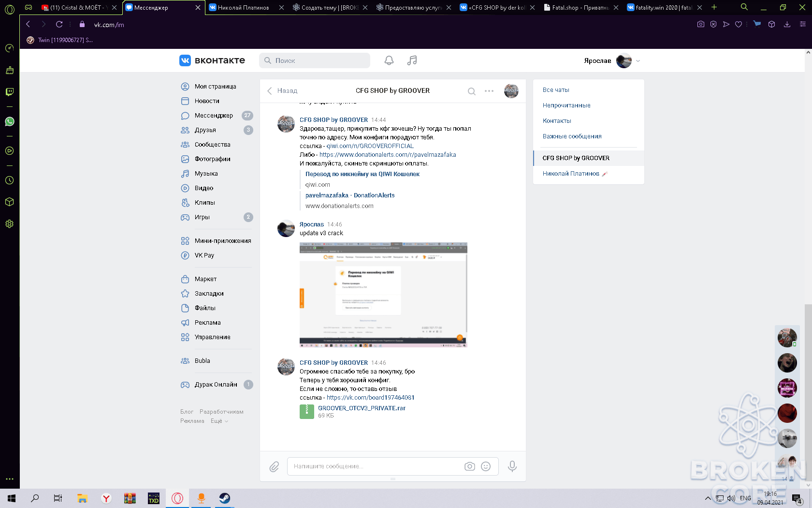This screenshot has height=508, width=812.
Task: Open Opera sidebar settings gear
Action: coord(9,224)
